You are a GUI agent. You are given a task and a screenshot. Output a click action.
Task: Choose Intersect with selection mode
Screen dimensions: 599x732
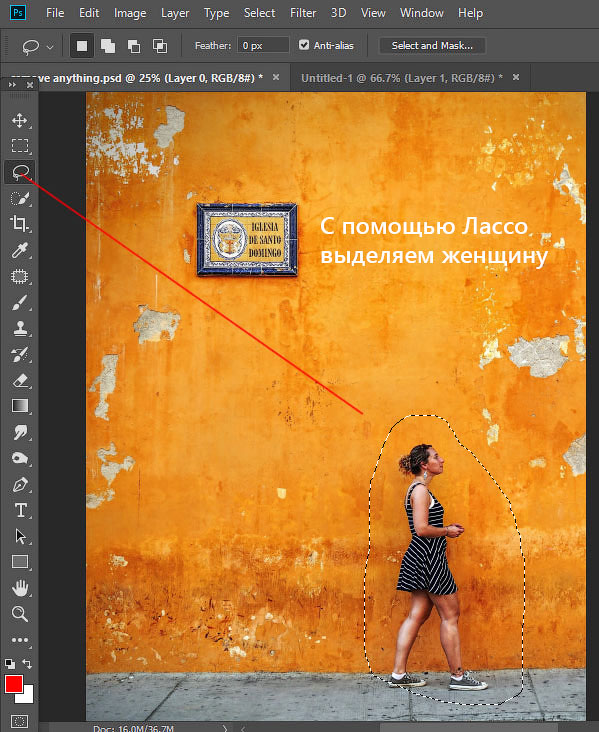coord(160,46)
